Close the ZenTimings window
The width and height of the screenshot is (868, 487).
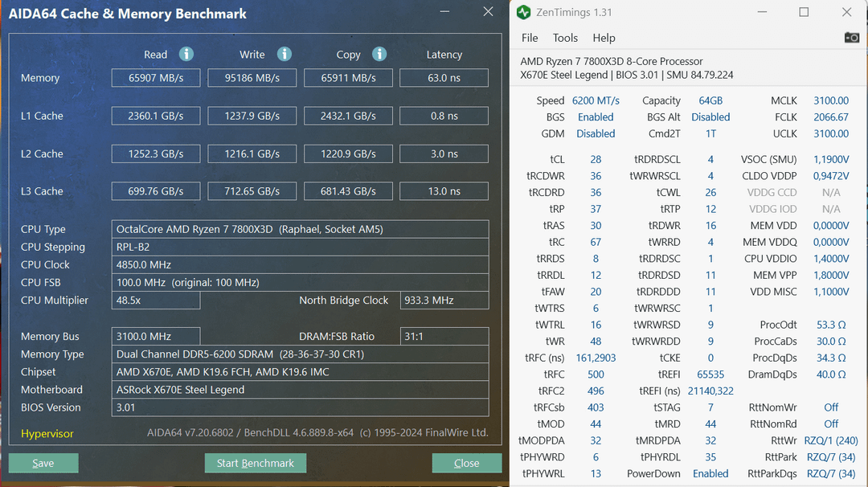coord(847,12)
